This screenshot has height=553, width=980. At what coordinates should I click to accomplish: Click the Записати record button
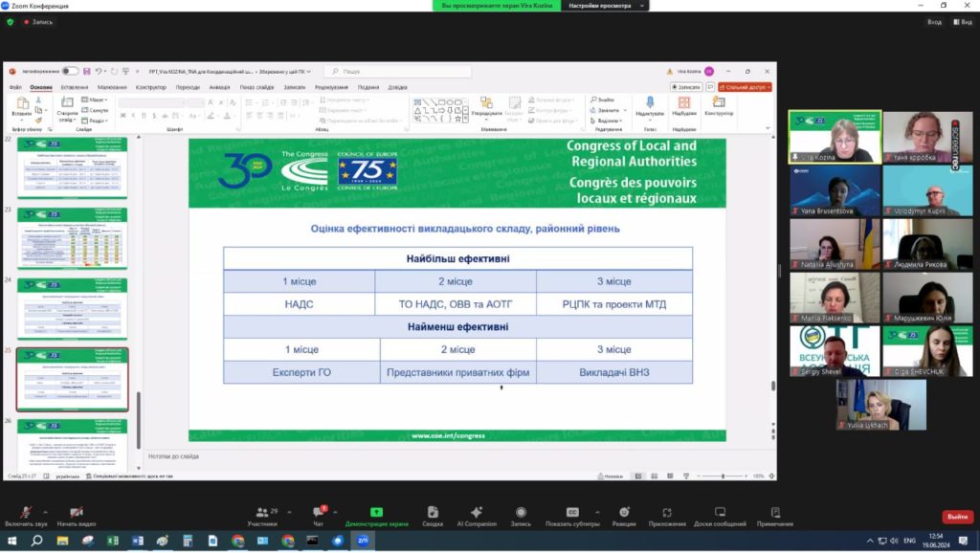[x=686, y=87]
